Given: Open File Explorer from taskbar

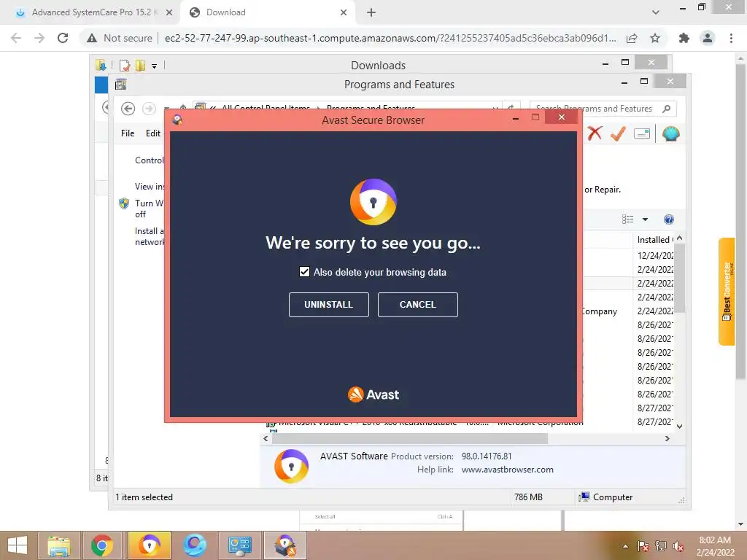Looking at the screenshot, I should click(x=59, y=545).
